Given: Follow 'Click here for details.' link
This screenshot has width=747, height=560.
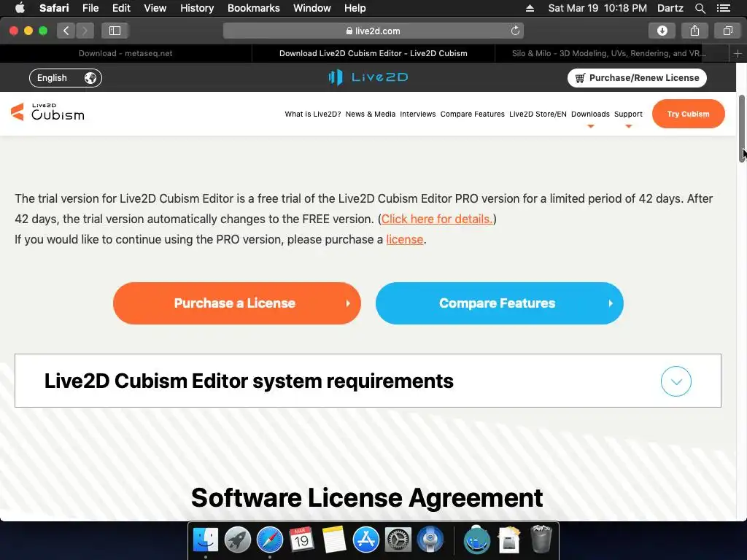Looking at the screenshot, I should click(x=437, y=219).
